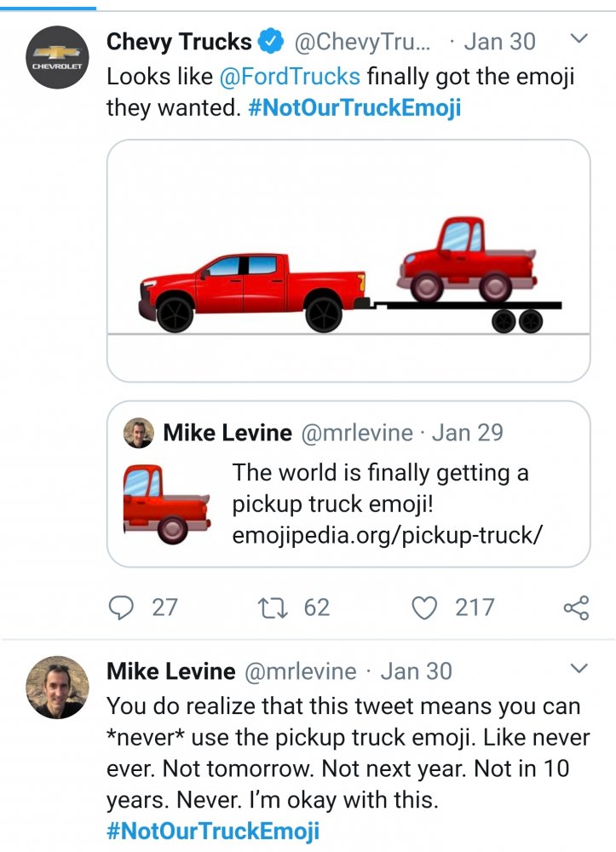Expand the Chevy Trucks tweet options chevron
Screen dimensions: 616x852
(579, 38)
